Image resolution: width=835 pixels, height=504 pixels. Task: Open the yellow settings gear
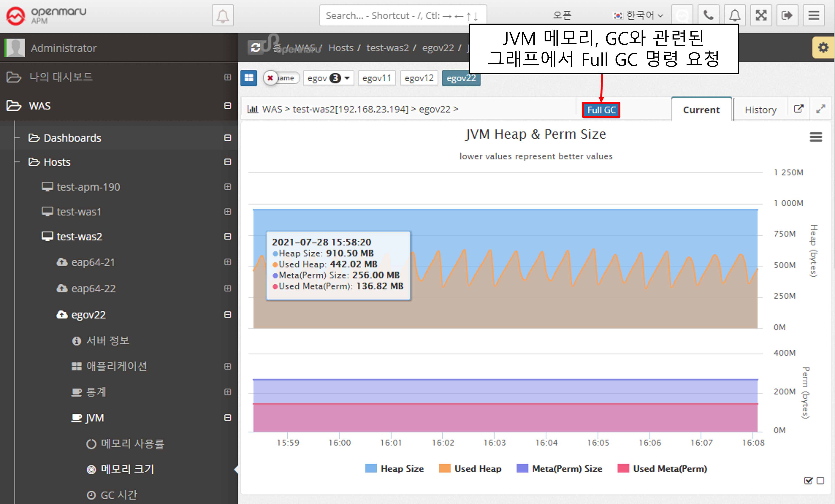(823, 47)
